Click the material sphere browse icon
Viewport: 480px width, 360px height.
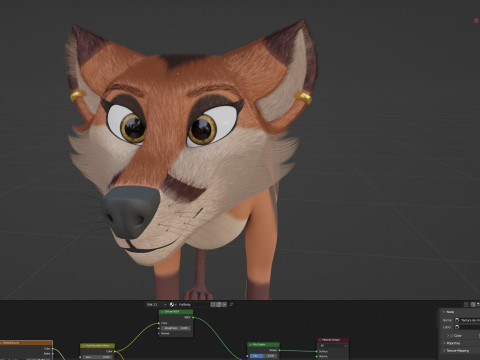[173, 304]
